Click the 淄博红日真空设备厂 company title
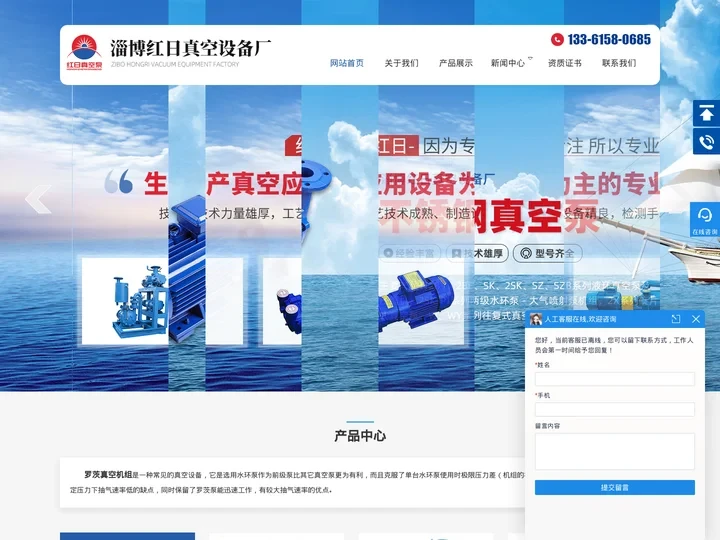The width and height of the screenshot is (720, 540). [x=191, y=48]
